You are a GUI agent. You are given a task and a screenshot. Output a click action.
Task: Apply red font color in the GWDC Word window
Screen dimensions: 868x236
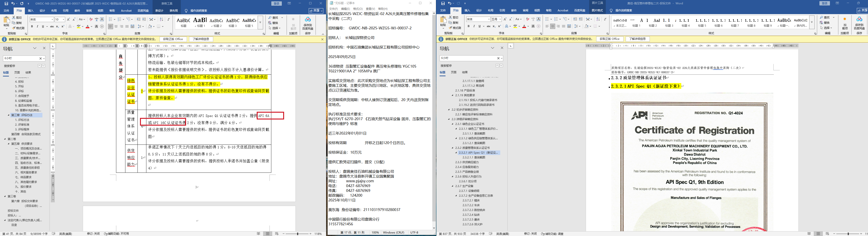(x=87, y=27)
